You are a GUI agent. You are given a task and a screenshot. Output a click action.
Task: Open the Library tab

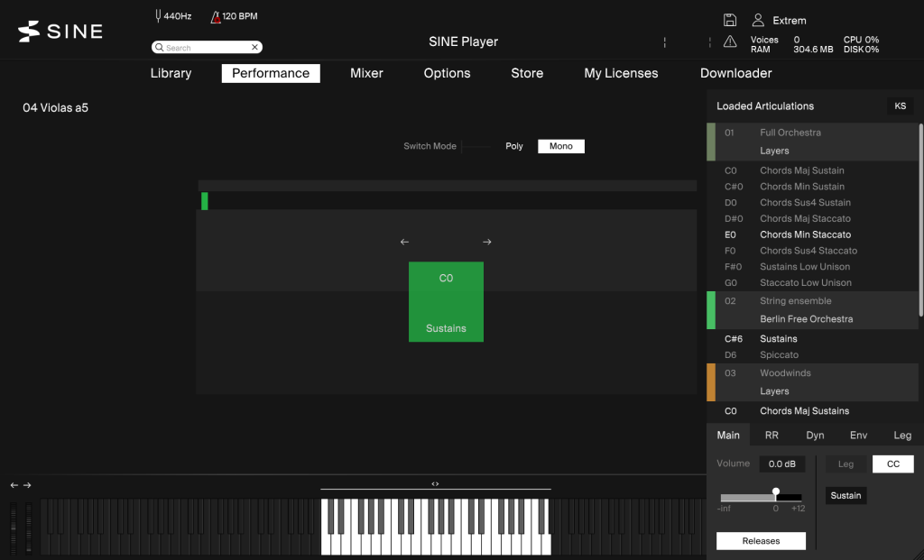coord(171,73)
